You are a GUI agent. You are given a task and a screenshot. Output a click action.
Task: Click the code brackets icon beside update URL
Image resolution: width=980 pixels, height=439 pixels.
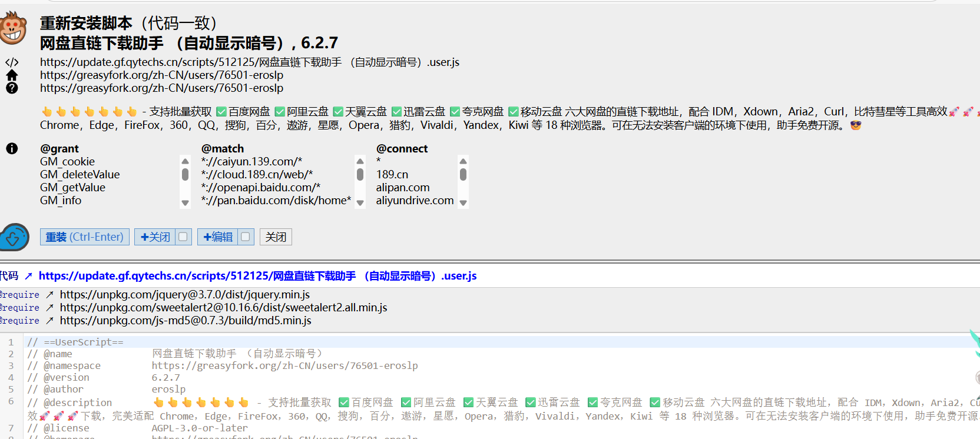tap(12, 62)
